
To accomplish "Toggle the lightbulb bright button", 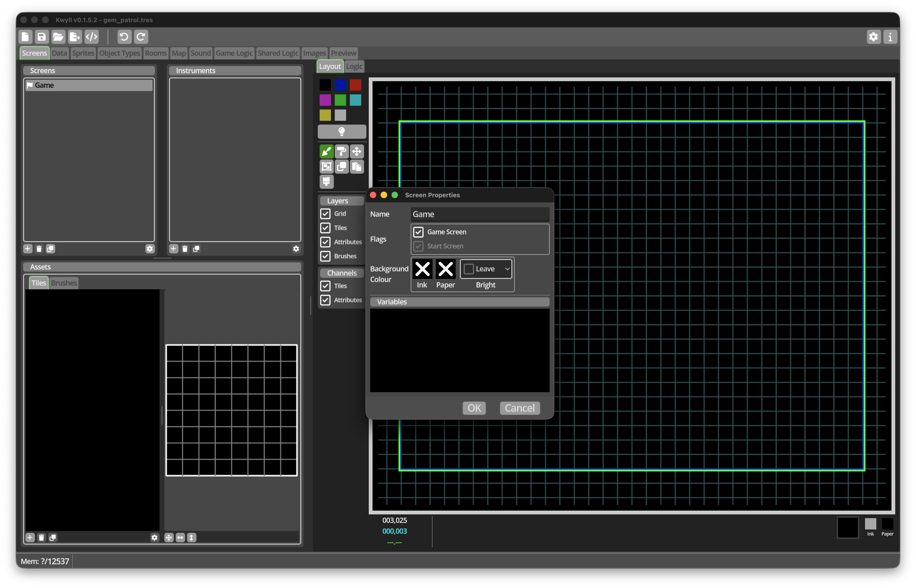I will click(x=342, y=132).
